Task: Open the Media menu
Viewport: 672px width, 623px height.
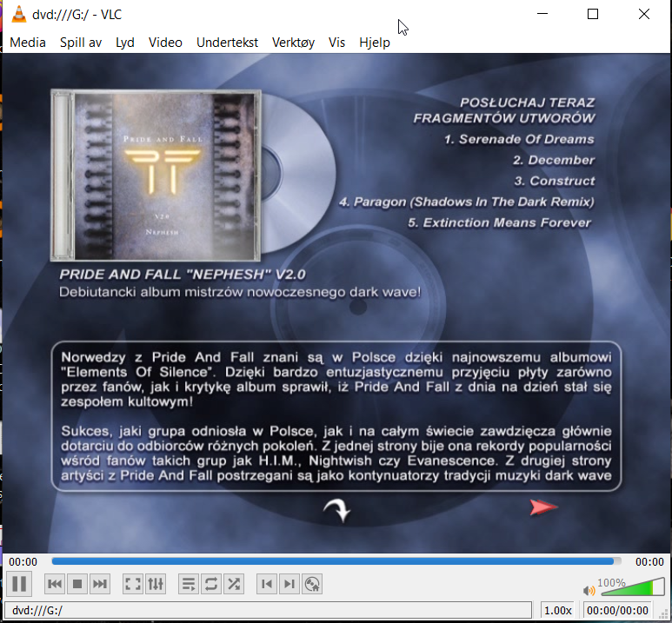Action: pos(28,43)
